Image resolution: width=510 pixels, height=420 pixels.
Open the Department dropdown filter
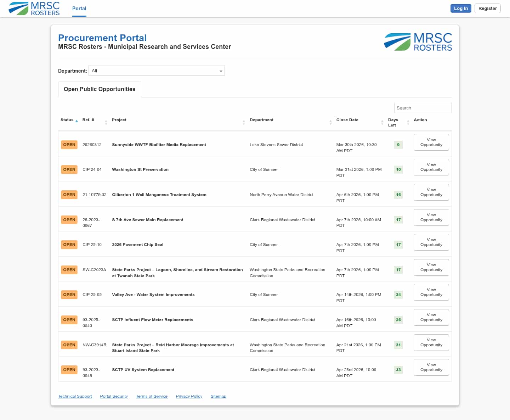[157, 71]
